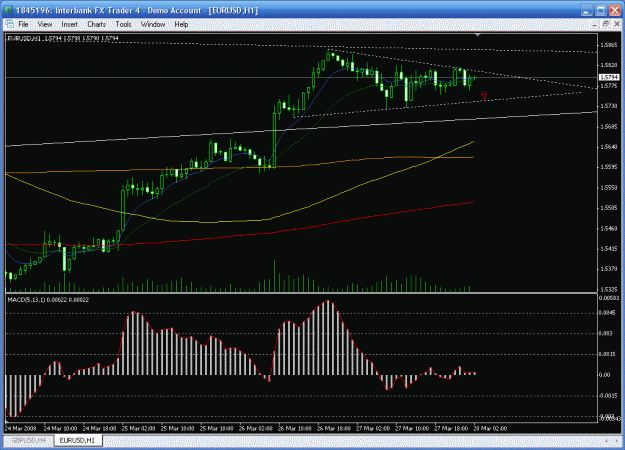Click the 0.0045 MACD scale label

[x=607, y=313]
